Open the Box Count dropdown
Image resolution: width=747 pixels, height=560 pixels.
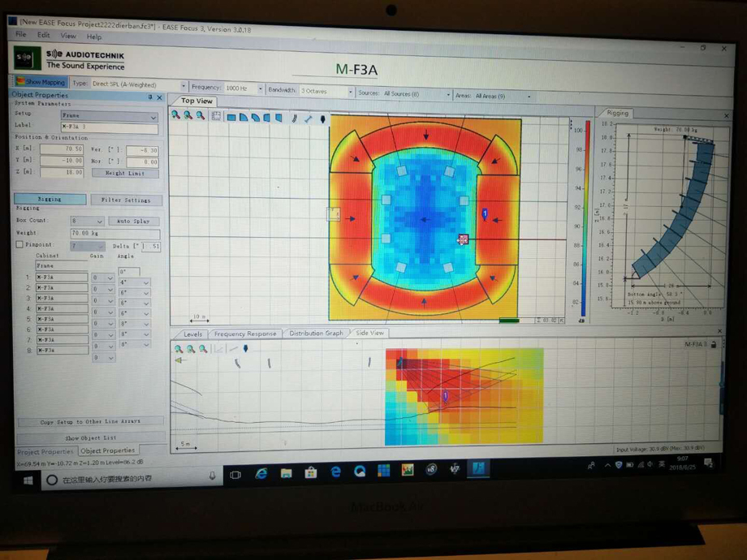[x=99, y=221]
